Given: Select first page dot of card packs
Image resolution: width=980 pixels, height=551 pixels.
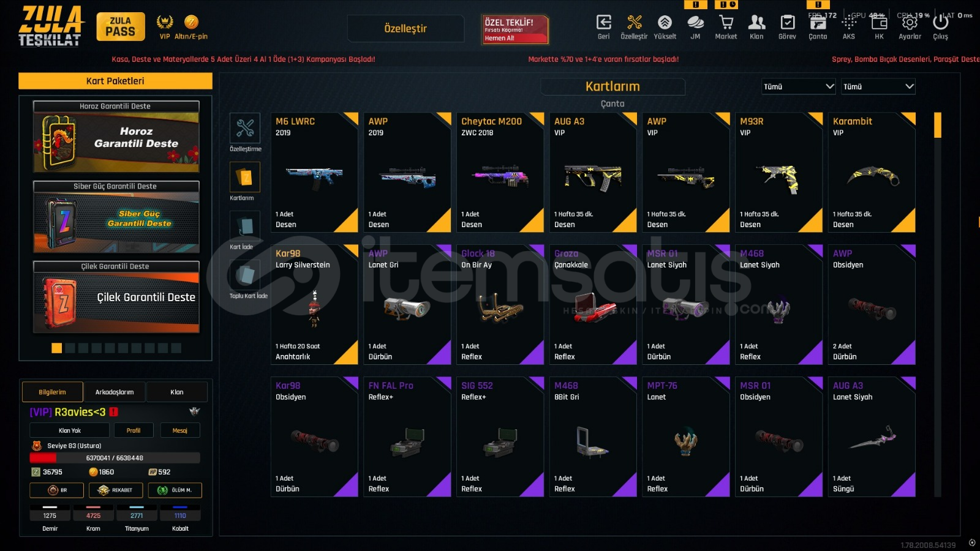Looking at the screenshot, I should point(56,348).
